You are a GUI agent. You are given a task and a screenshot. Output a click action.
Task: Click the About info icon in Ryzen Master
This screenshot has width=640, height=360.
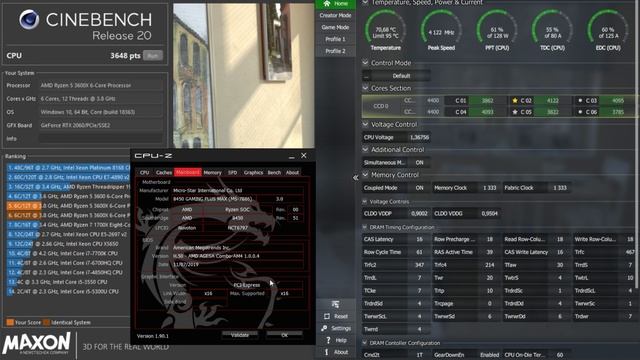tap(326, 352)
